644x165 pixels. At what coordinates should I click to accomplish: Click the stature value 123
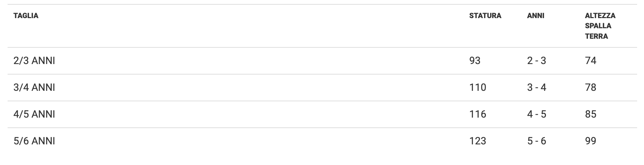point(478,141)
